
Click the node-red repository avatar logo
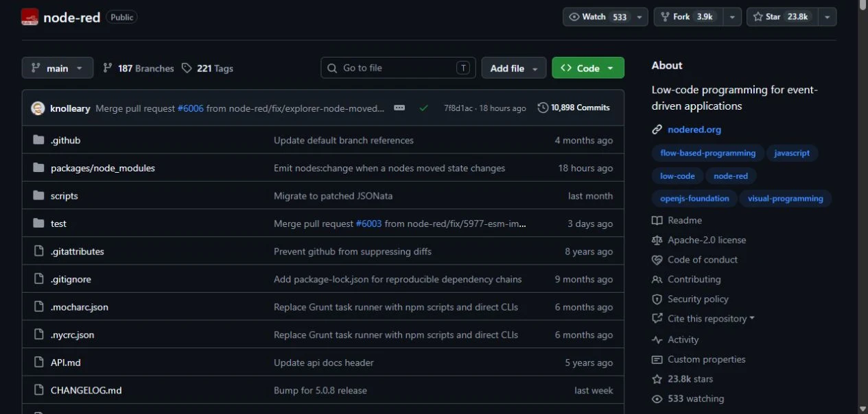30,17
